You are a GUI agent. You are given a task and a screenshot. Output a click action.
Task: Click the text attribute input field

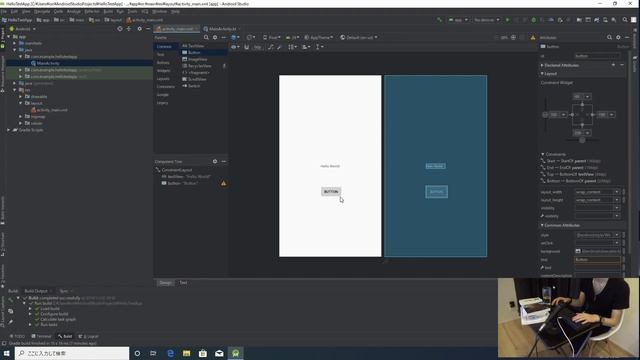click(x=597, y=260)
